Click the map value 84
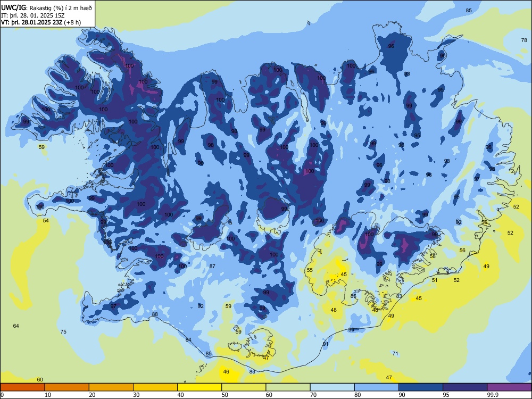532x399 pixels. (188, 339)
